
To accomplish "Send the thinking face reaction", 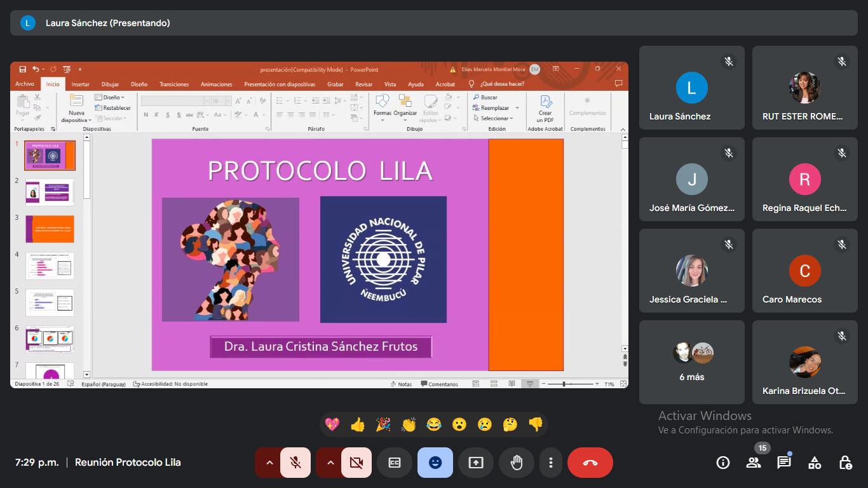I will point(510,424).
